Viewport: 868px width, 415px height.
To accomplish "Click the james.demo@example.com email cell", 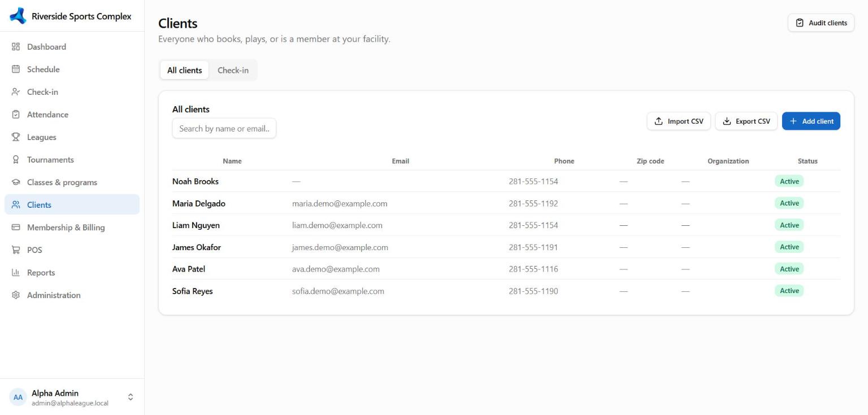I will click(340, 247).
